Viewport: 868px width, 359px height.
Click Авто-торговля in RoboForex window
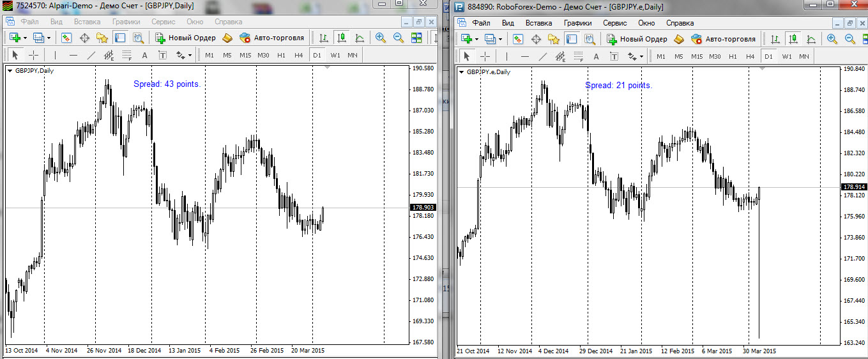pyautogui.click(x=723, y=39)
